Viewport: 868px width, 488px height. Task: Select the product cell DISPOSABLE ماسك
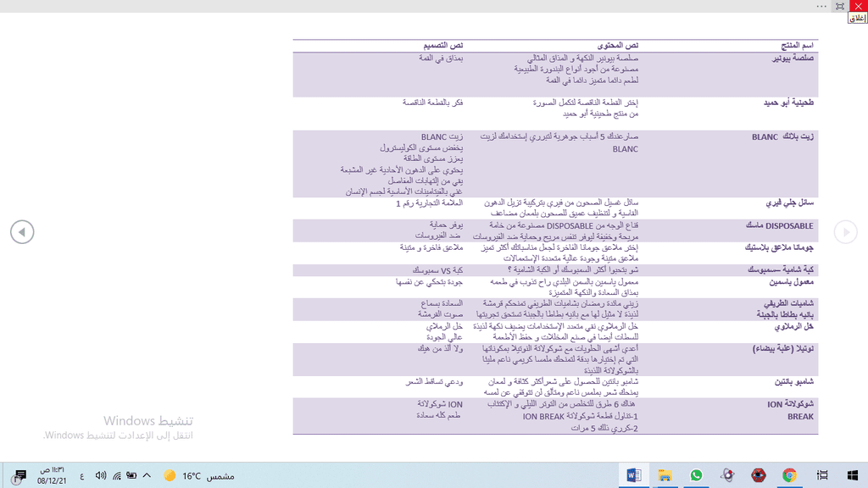pos(780,225)
